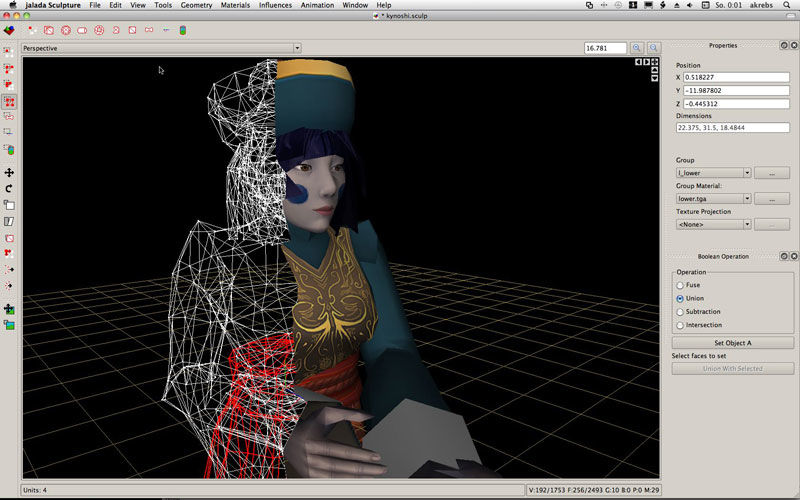Select the Fuse operation
The image size is (800, 500).
click(680, 285)
